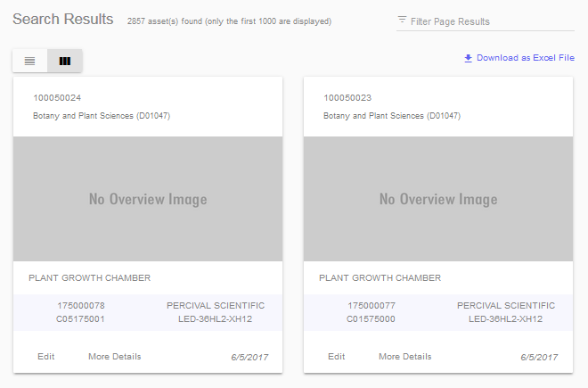Click the 6/5/2017 date on second card
This screenshot has height=388, width=588.
tap(540, 358)
